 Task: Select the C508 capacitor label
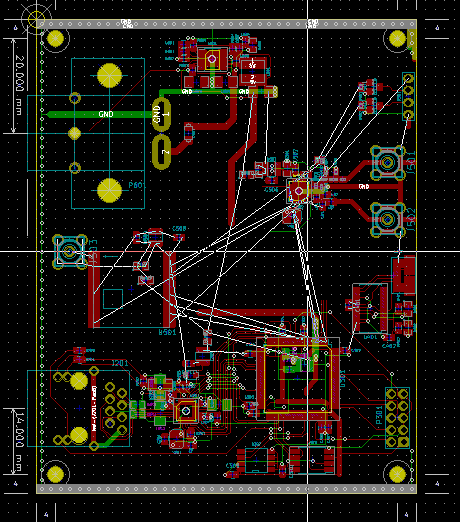pos(179,229)
